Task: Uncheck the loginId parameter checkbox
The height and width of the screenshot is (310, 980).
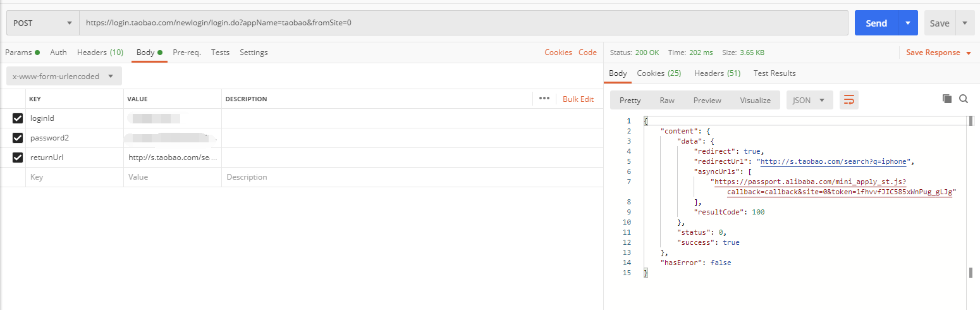Action: pos(18,118)
